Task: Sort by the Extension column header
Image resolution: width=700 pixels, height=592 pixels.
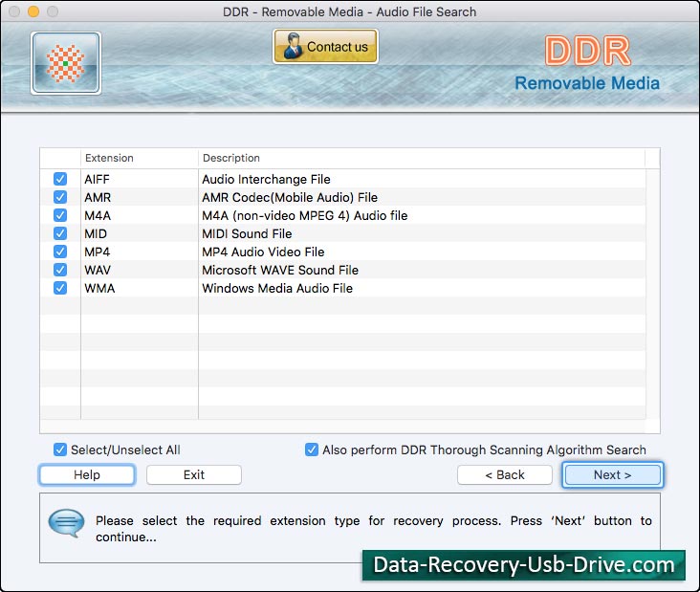Action: [x=140, y=158]
